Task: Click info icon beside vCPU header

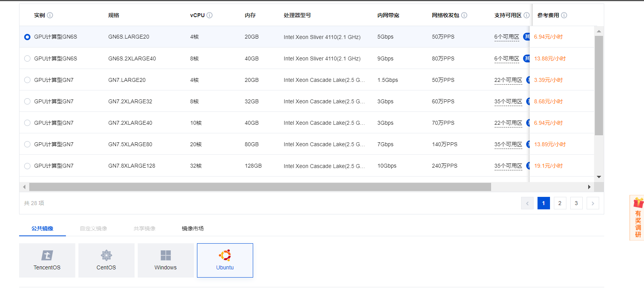Action: [x=209, y=15]
